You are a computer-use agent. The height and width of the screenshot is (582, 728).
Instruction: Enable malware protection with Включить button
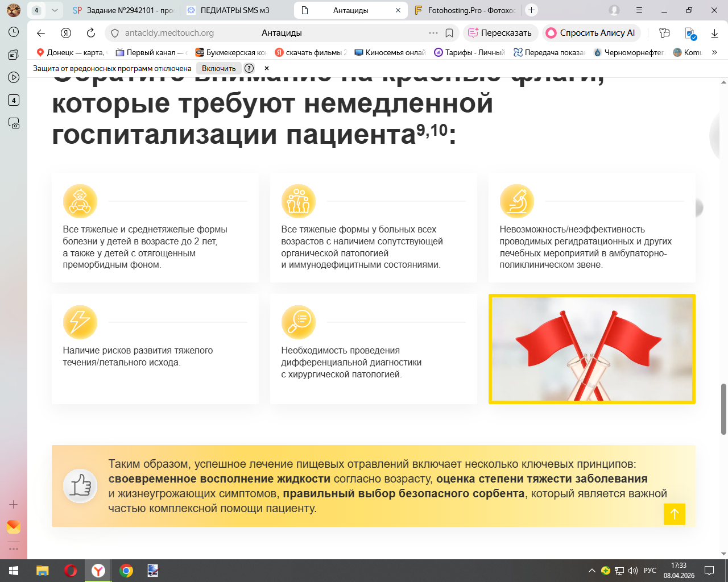[x=218, y=68]
